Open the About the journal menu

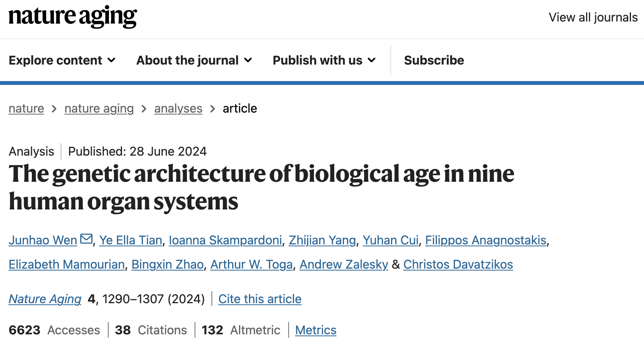click(x=194, y=60)
